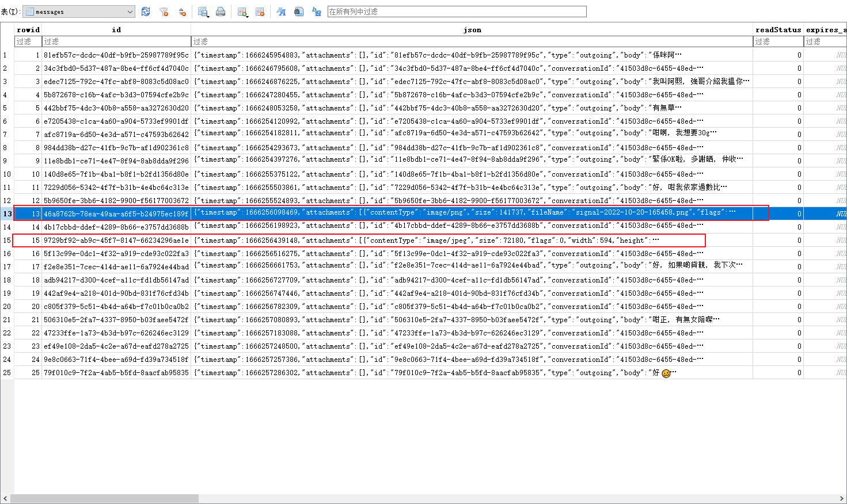Select row number 25 header

click(7, 373)
